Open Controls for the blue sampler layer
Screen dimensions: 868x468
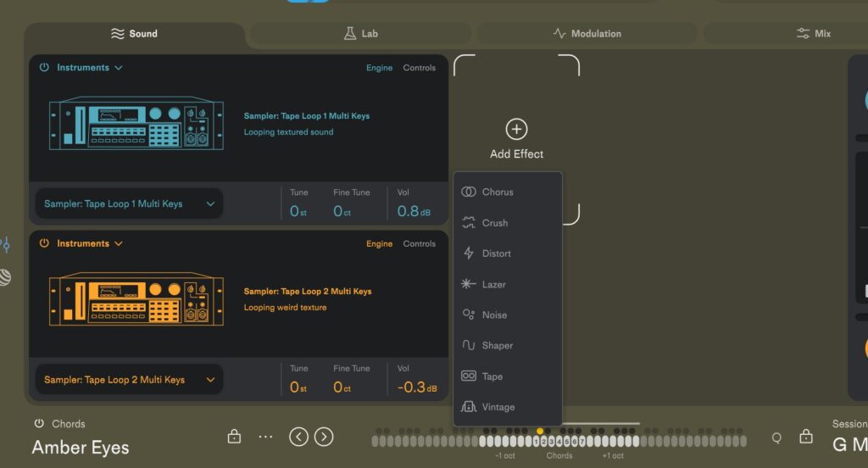pyautogui.click(x=419, y=68)
